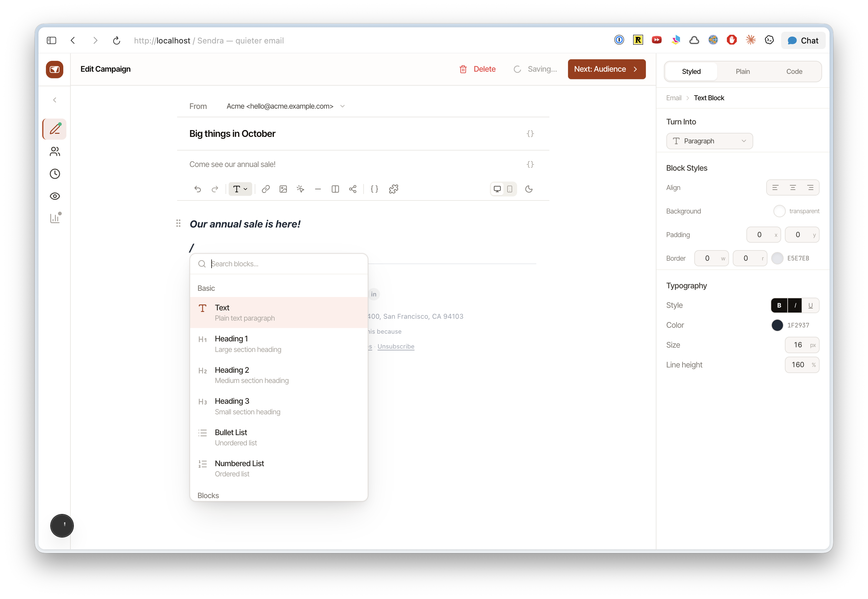Image resolution: width=868 pixels, height=599 pixels.
Task: Switch to desktop preview mode
Action: (x=497, y=189)
